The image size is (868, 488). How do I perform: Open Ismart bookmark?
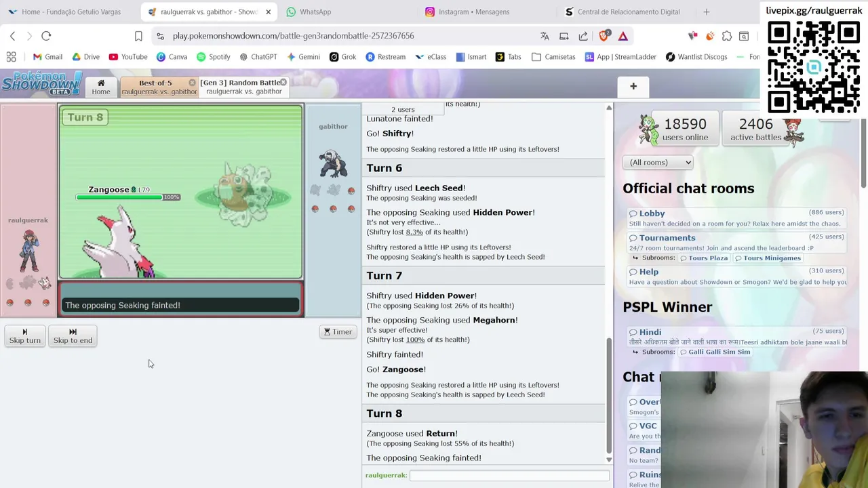[x=471, y=57]
